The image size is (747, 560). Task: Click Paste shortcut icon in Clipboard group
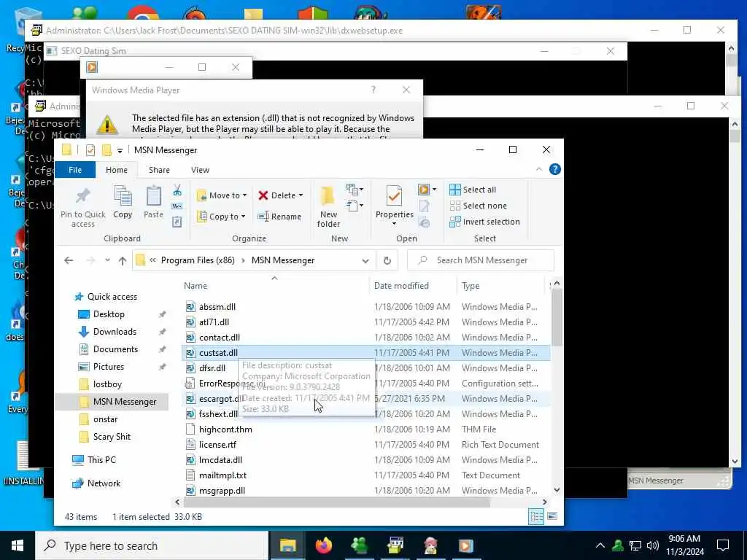pyautogui.click(x=177, y=222)
